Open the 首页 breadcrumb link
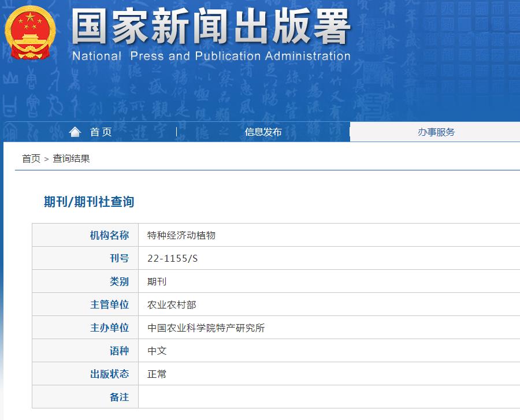The height and width of the screenshot is (420, 520). point(28,158)
